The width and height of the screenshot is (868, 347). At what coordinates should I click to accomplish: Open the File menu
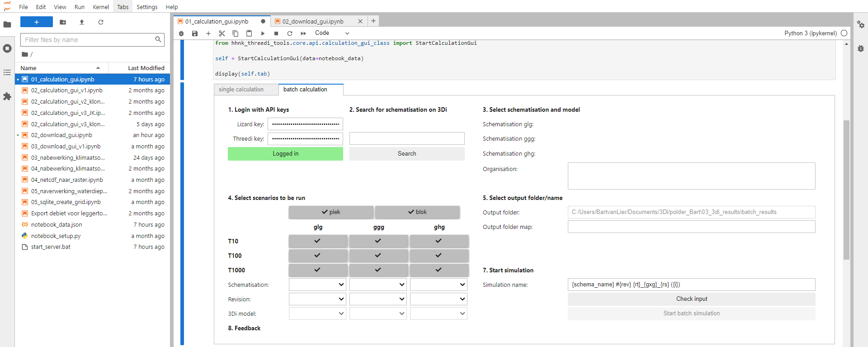pos(24,7)
